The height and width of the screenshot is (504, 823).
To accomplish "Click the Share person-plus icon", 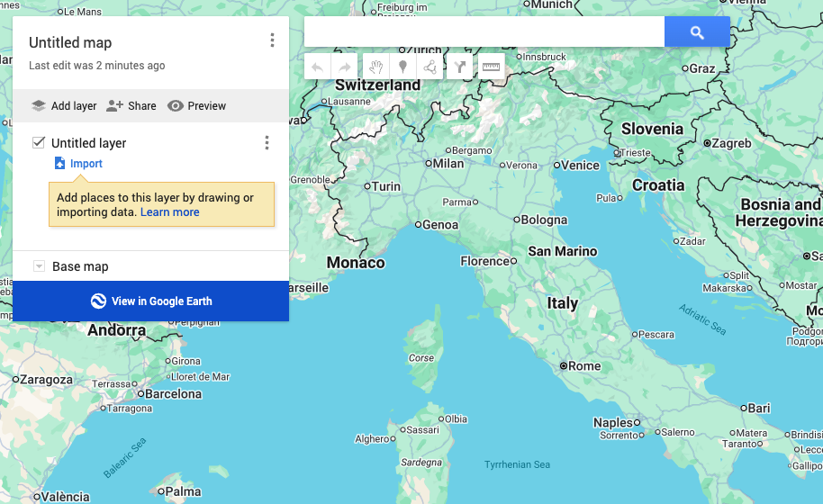I will [114, 105].
